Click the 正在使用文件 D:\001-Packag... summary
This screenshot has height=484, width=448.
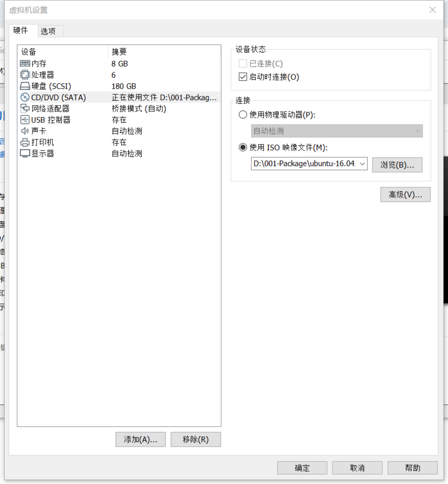164,97
